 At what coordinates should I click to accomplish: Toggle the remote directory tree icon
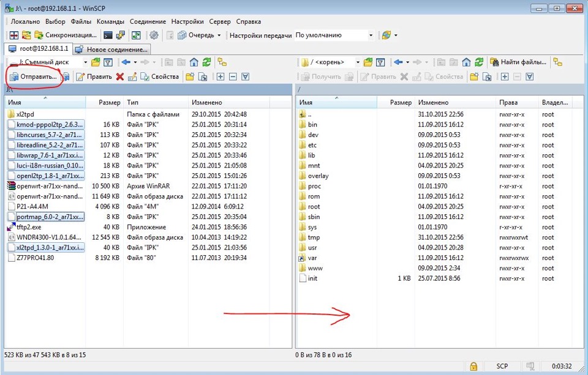pyautogui.click(x=558, y=62)
